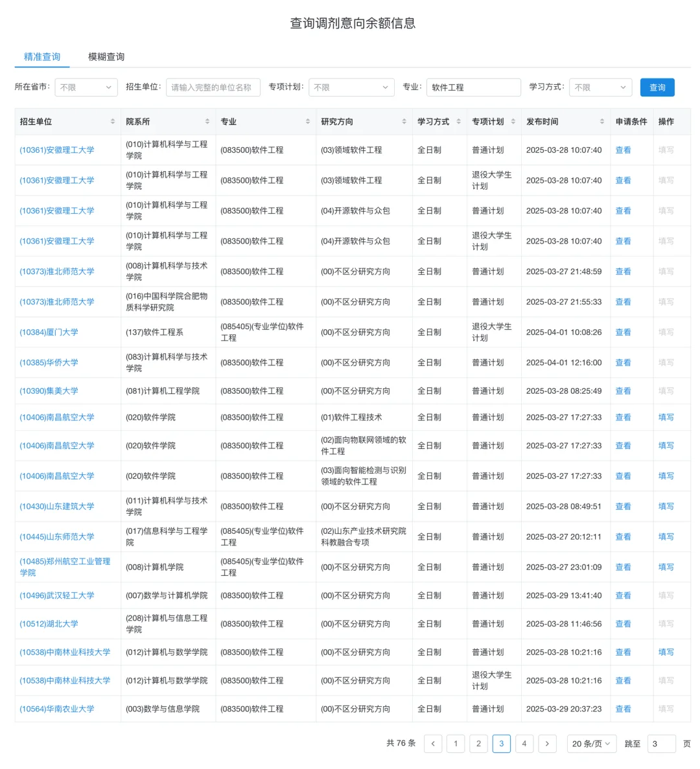The height and width of the screenshot is (769, 700).
Task: Switch to the 精准查询 tab
Action: tap(42, 57)
